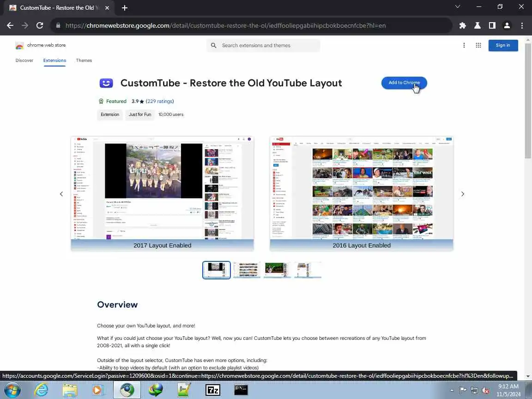Open File Explorer from the taskbar
Viewport: 532px width, 399px height.
[x=70, y=390]
